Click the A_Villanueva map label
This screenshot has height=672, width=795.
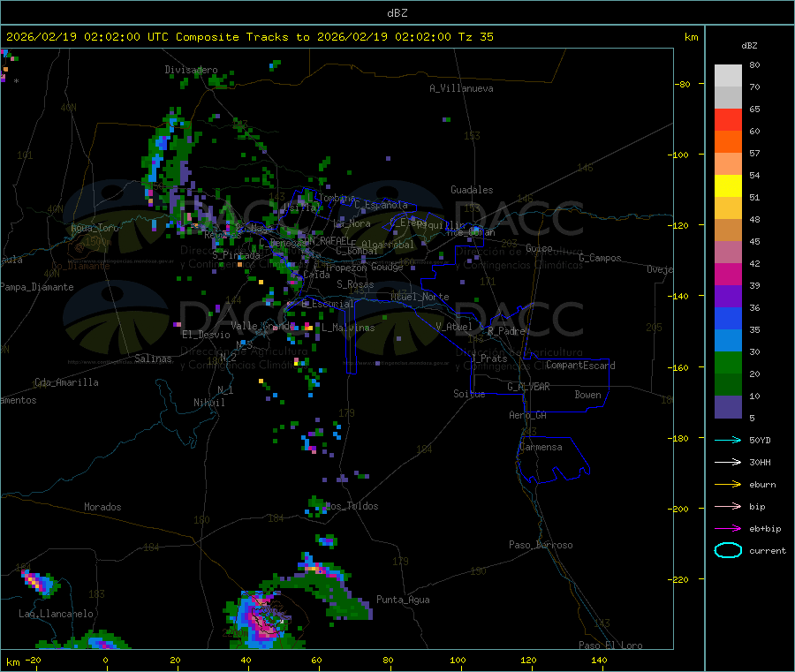[x=461, y=88]
